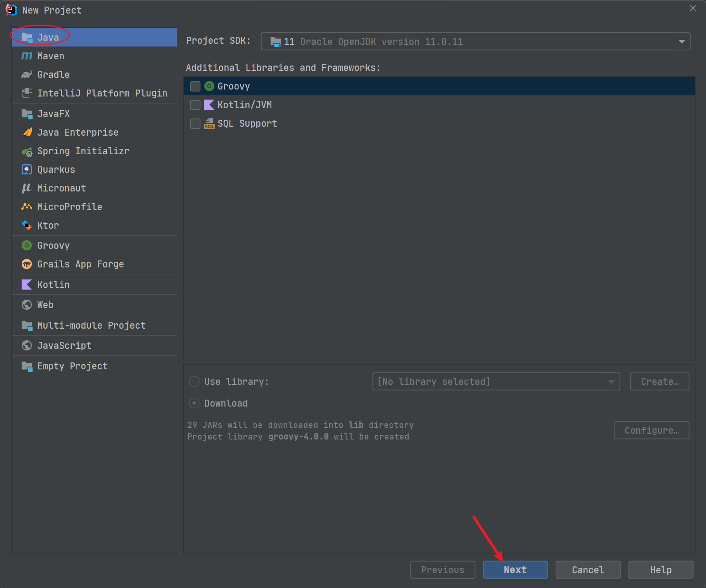Select the Groovy row in frameworks list
This screenshot has width=706, height=588.
click(x=439, y=86)
